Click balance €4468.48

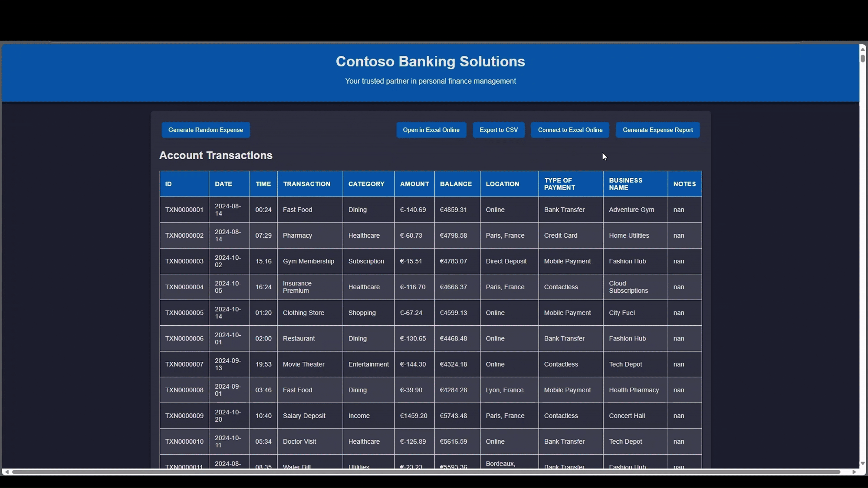[454, 338]
